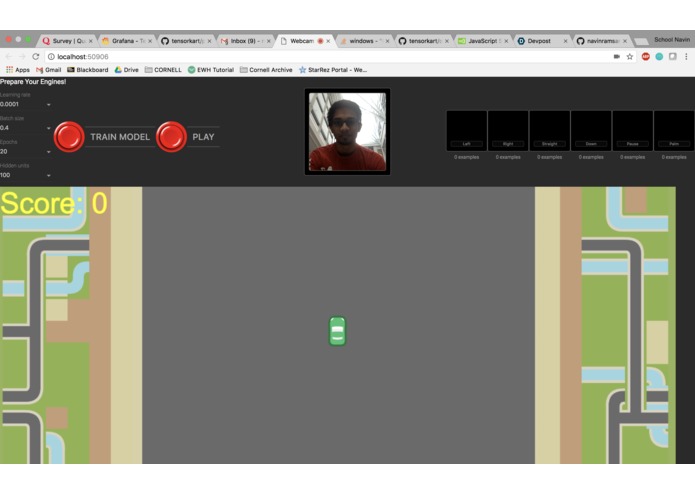This screenshot has height=494, width=695.
Task: Bookmark this page with the star icon
Action: tap(629, 57)
